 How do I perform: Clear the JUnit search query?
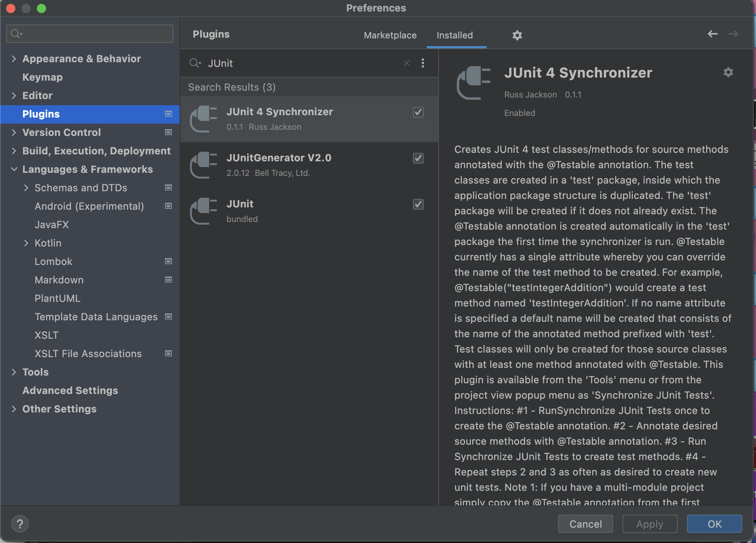click(x=406, y=63)
